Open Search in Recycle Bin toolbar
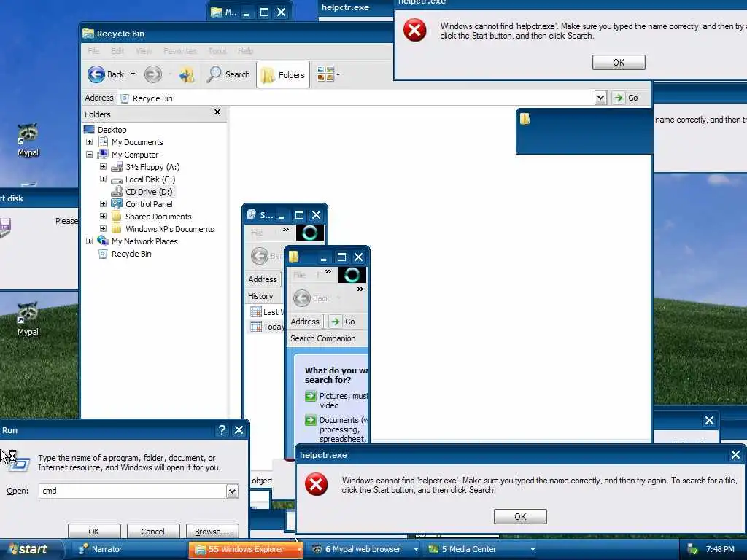747x560 pixels. (228, 74)
